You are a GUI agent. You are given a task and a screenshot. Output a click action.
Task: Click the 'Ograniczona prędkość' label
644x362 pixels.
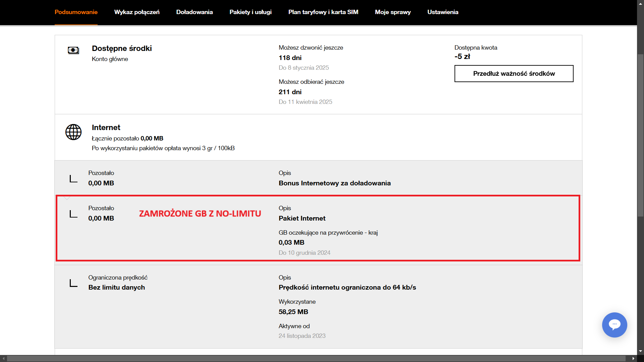118,278
